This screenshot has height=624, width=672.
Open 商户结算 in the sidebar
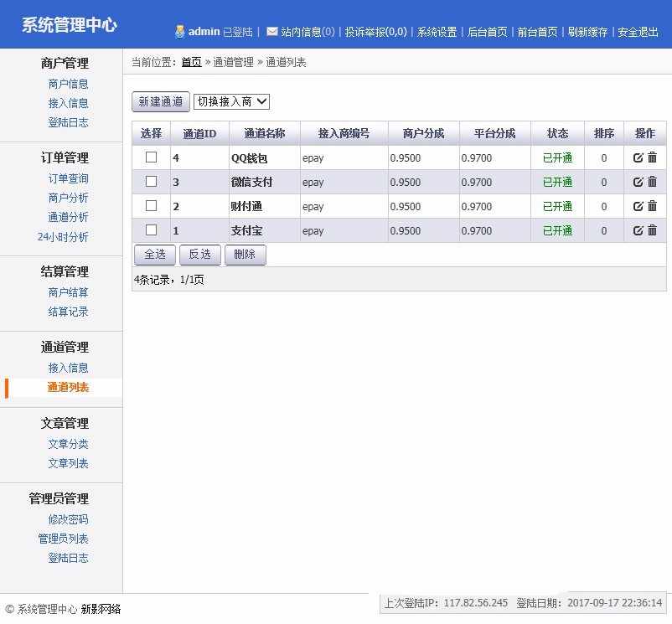click(68, 291)
